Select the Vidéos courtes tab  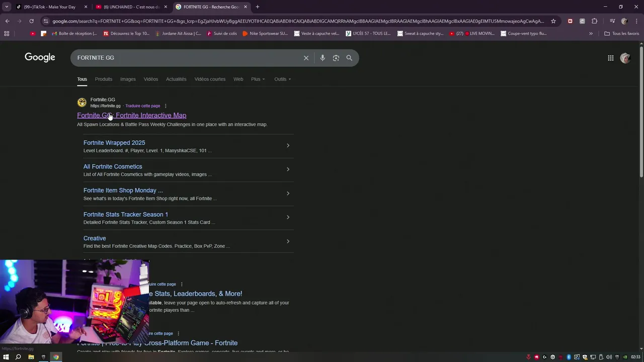[x=210, y=79]
